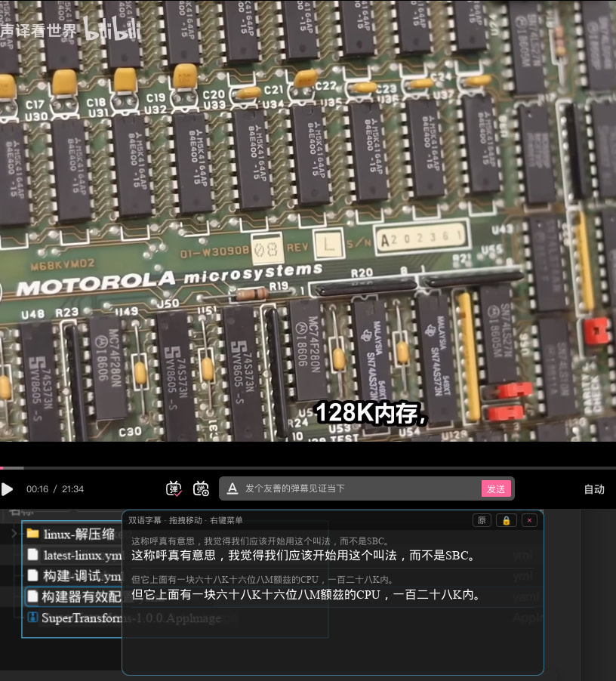Play the paused bilibili video

point(7,489)
